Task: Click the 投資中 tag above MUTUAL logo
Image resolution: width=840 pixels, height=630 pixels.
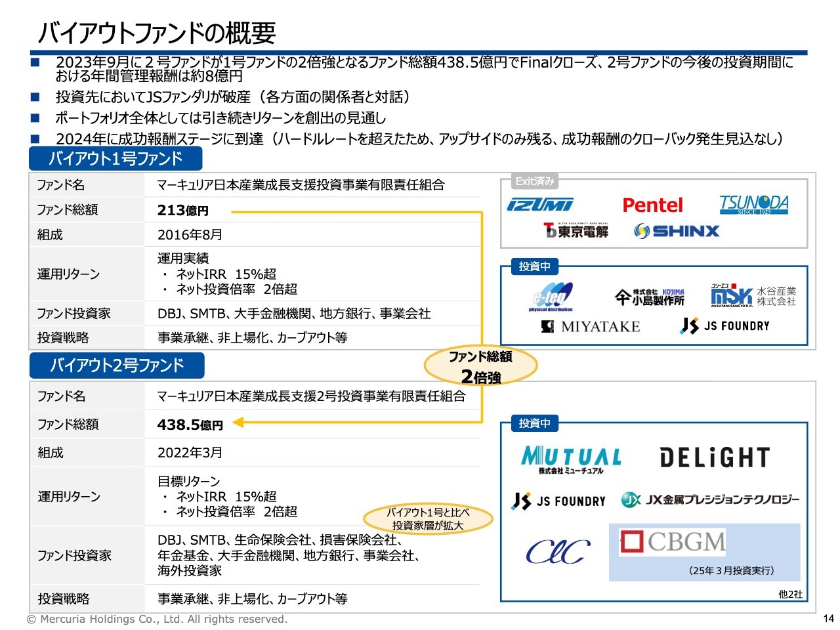Action: (x=535, y=423)
